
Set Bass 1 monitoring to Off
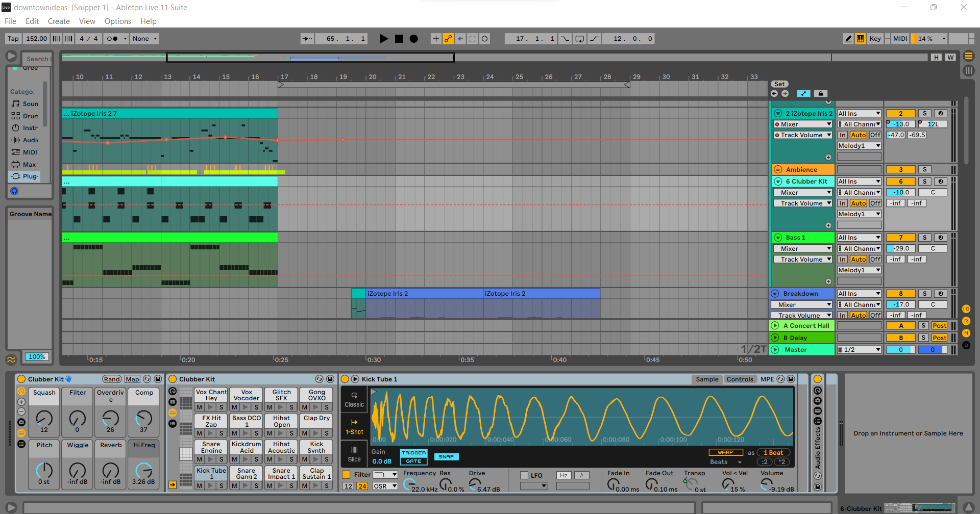click(x=875, y=260)
